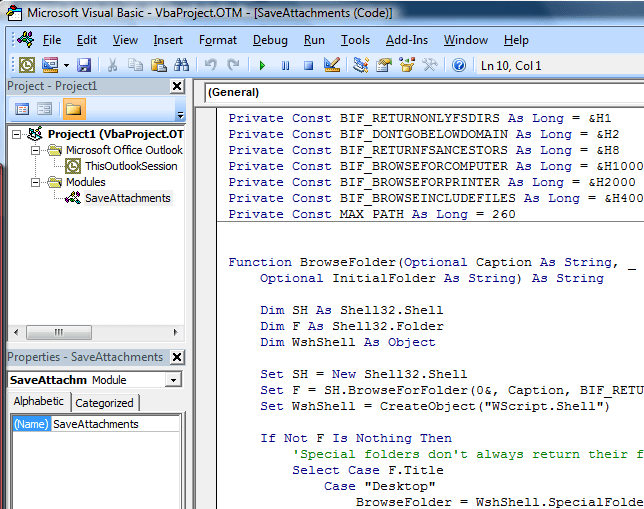Close the Properties panel

coord(177,357)
